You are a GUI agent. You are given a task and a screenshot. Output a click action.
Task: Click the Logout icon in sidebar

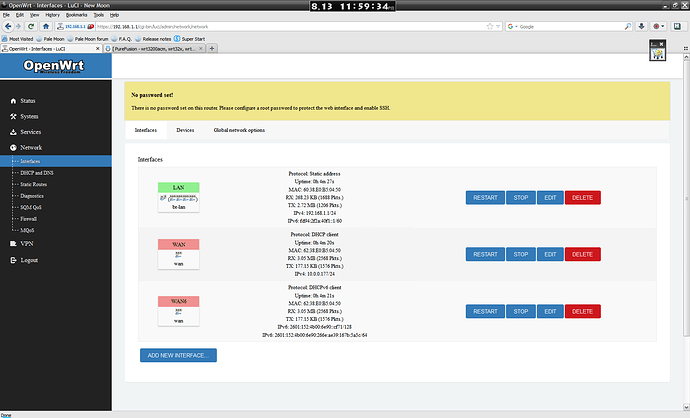(13, 260)
